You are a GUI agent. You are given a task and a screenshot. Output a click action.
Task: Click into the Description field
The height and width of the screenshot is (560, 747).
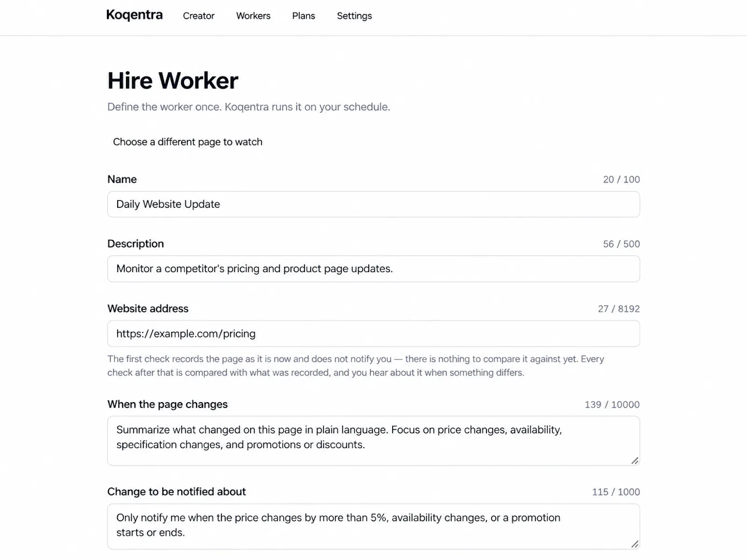coord(373,269)
